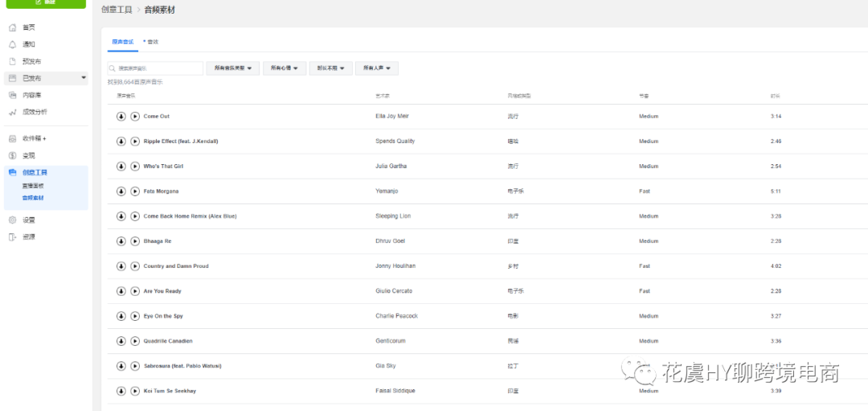The image size is (868, 411).
Task: Play Country and Damn Proud
Action: [x=135, y=266]
